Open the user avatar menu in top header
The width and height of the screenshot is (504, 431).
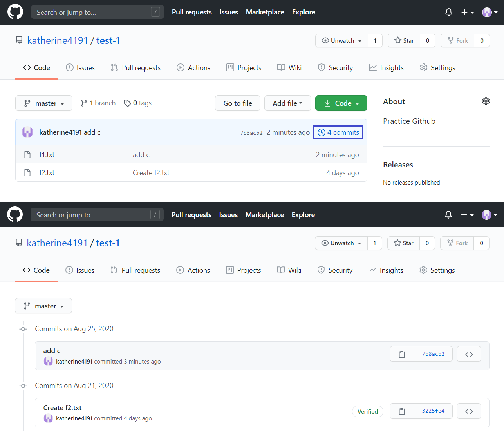(490, 12)
